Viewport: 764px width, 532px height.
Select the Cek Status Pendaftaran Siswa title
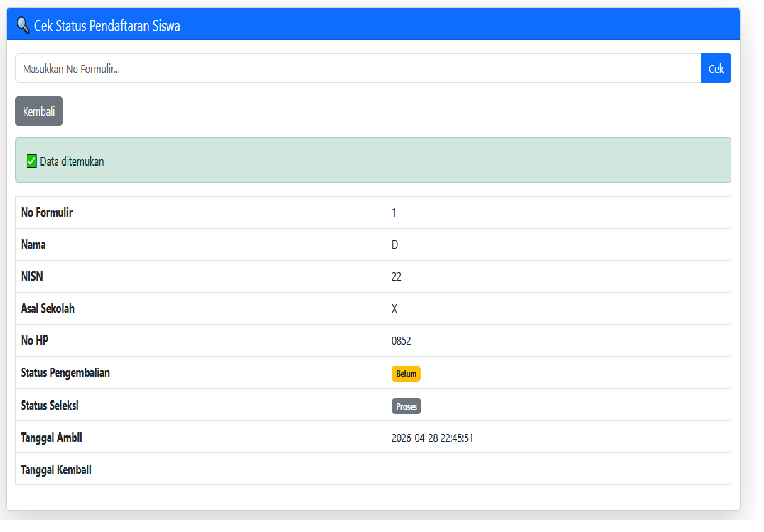click(x=107, y=26)
